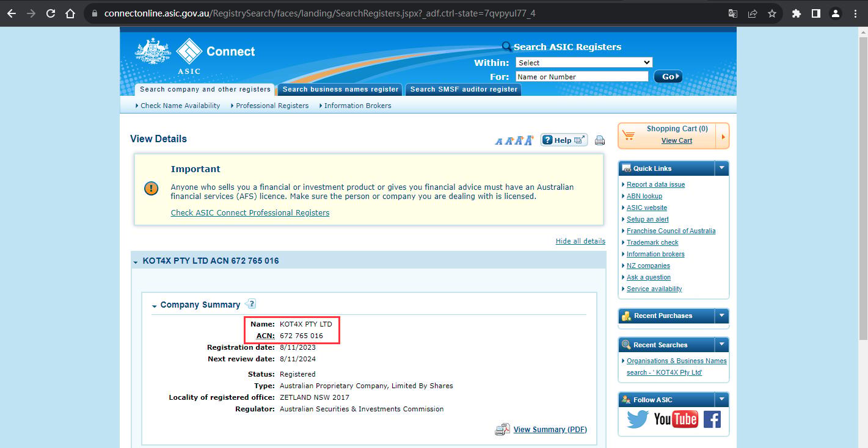Collapse the Recent Searches panel arrow

point(722,345)
